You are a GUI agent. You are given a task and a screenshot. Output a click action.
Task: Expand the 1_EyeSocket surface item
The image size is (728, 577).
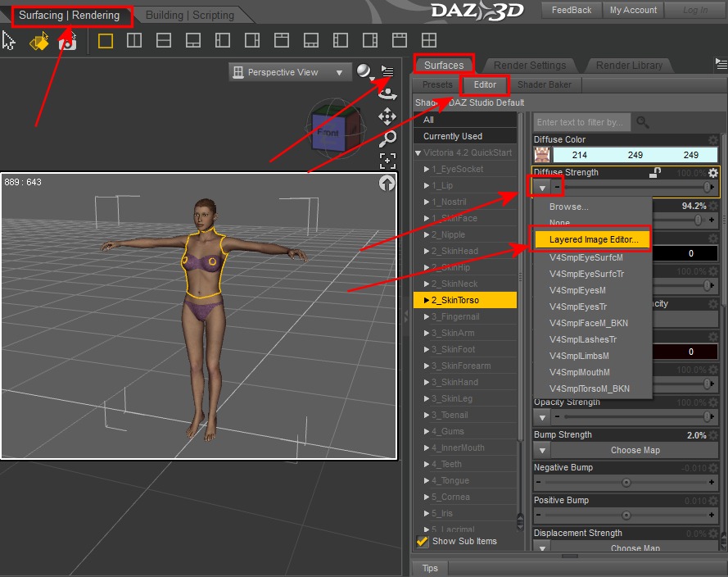point(426,169)
